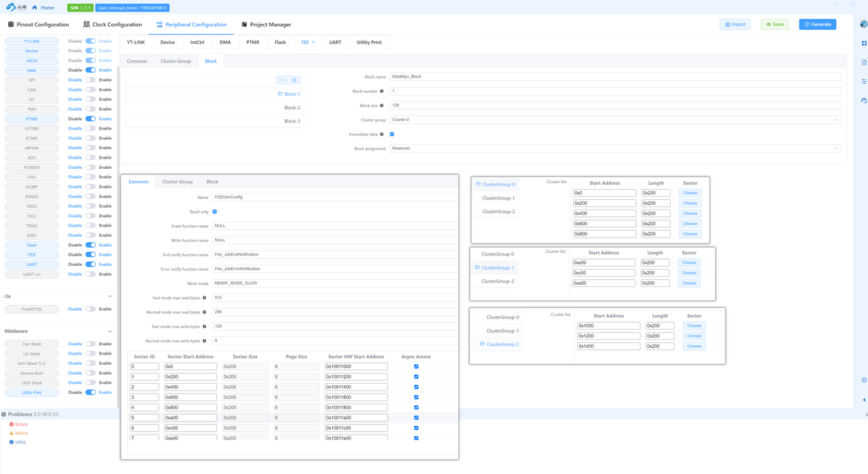Click the orange Warns triangle icon
Viewport: 868px width, 474px height.
12,433
